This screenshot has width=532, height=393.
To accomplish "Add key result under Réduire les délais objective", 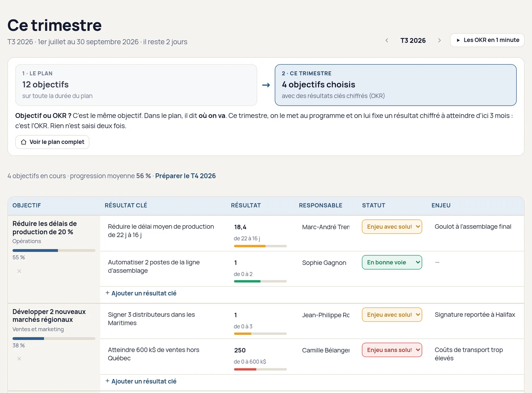I will pyautogui.click(x=141, y=293).
